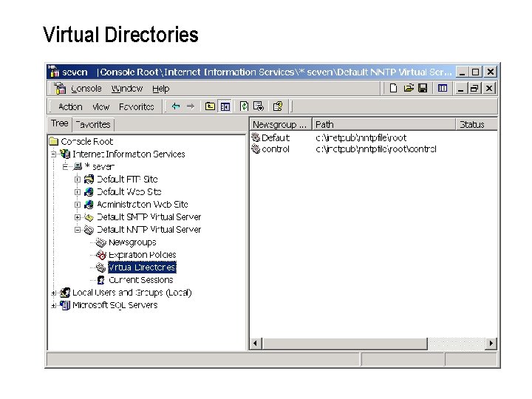Screen dimensions: 532x399
Task: Click the Save console floppy icon
Action: click(423, 89)
